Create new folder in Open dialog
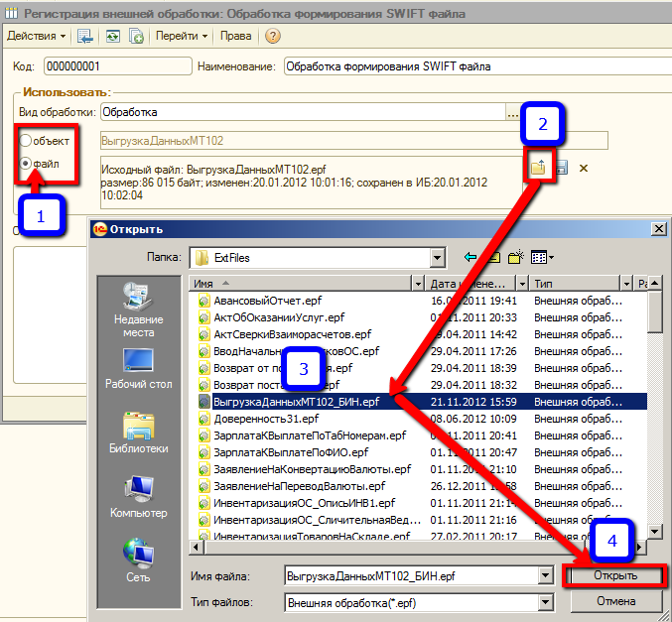672x622 pixels. click(x=515, y=258)
